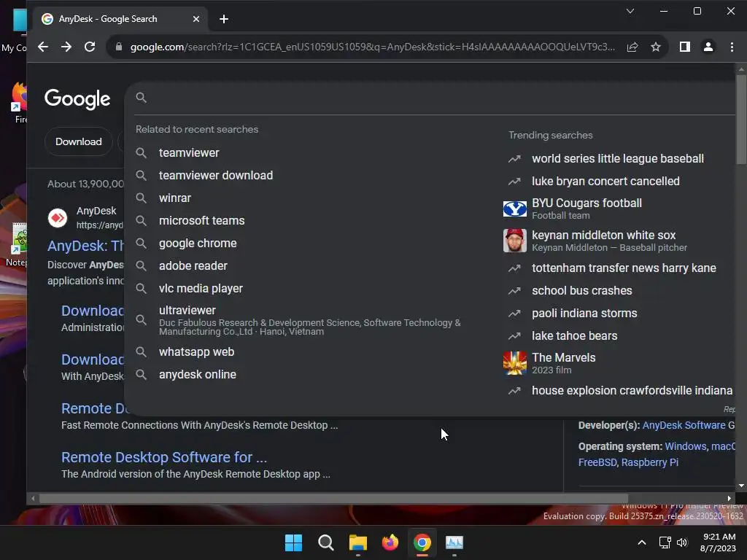
Task: Open the Raspberry Pi link
Action: click(650, 462)
